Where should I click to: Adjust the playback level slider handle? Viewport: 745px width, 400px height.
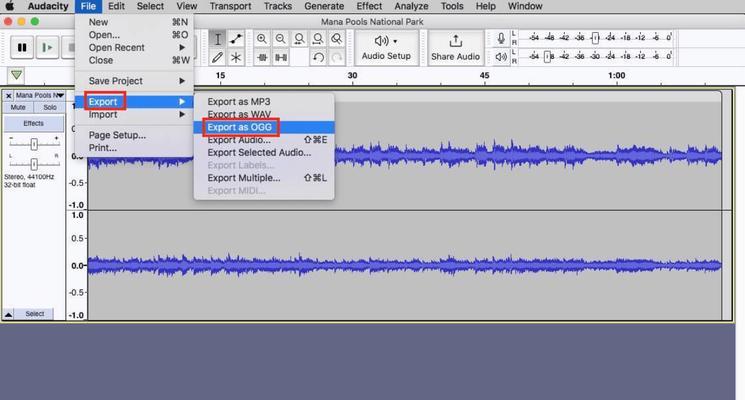click(547, 57)
